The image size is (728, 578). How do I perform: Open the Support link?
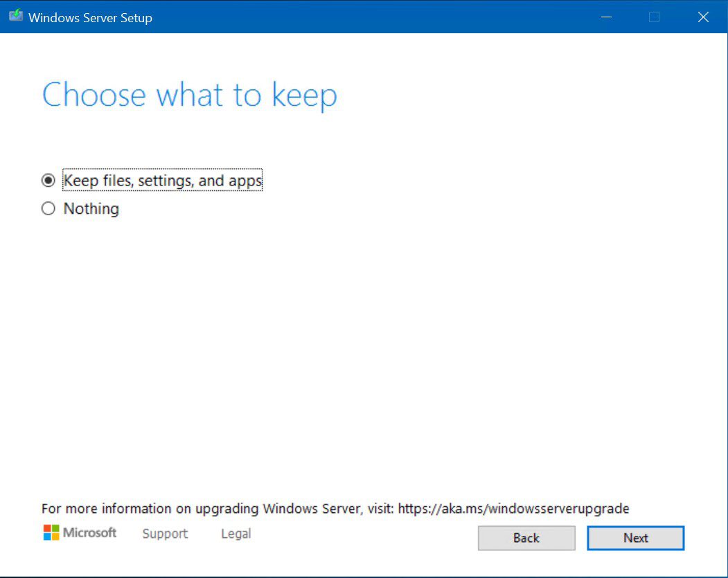pyautogui.click(x=165, y=534)
